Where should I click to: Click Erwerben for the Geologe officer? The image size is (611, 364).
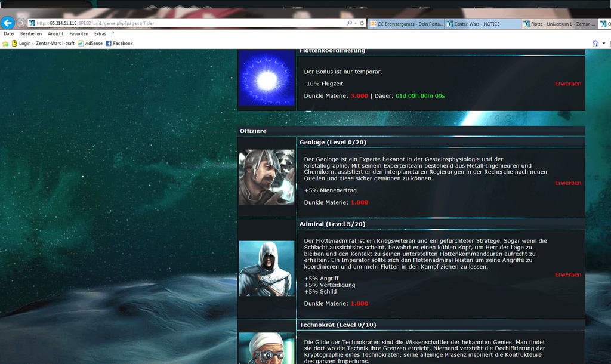coord(568,183)
